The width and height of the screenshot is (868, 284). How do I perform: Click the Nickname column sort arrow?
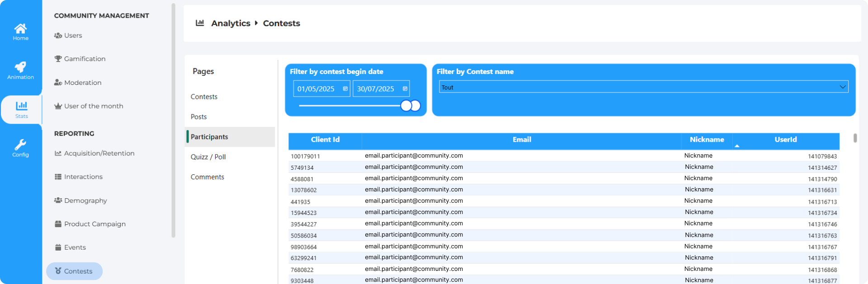pos(737,146)
